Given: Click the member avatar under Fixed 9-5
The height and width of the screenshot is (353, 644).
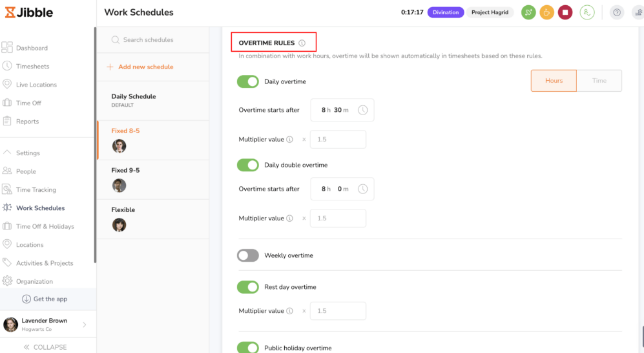Looking at the screenshot, I should [x=119, y=186].
